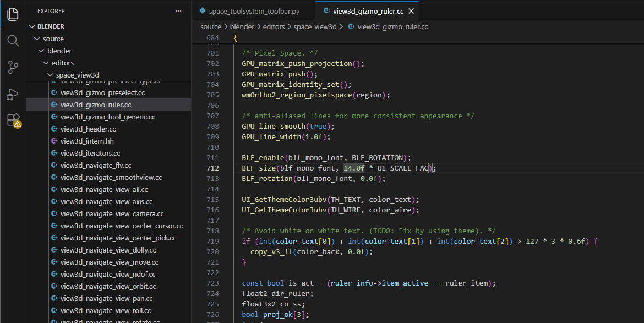The width and height of the screenshot is (644, 323).
Task: Click the file icon beside view3d_navigate_view_roll.cc
Action: 54,311
